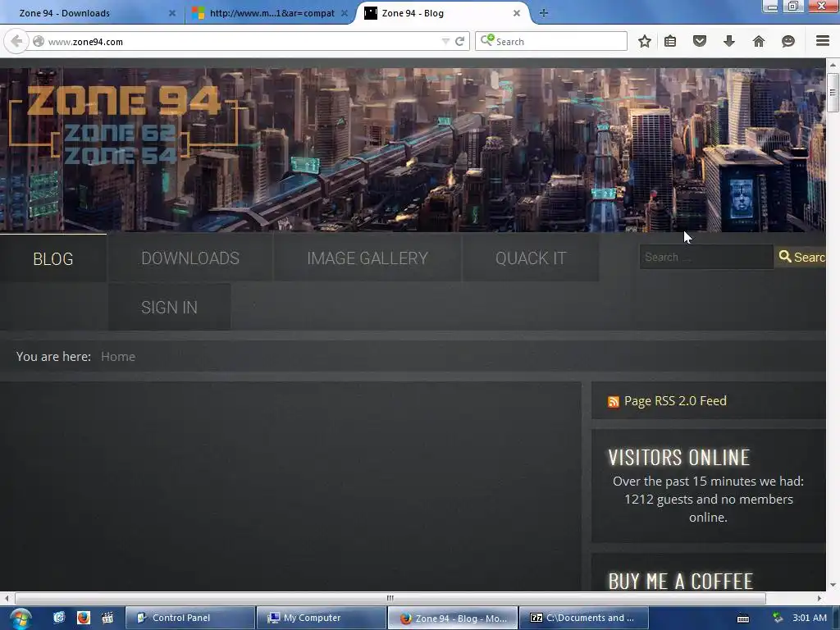840x630 pixels.
Task: Follow the Home breadcrumb link
Action: [118, 357]
